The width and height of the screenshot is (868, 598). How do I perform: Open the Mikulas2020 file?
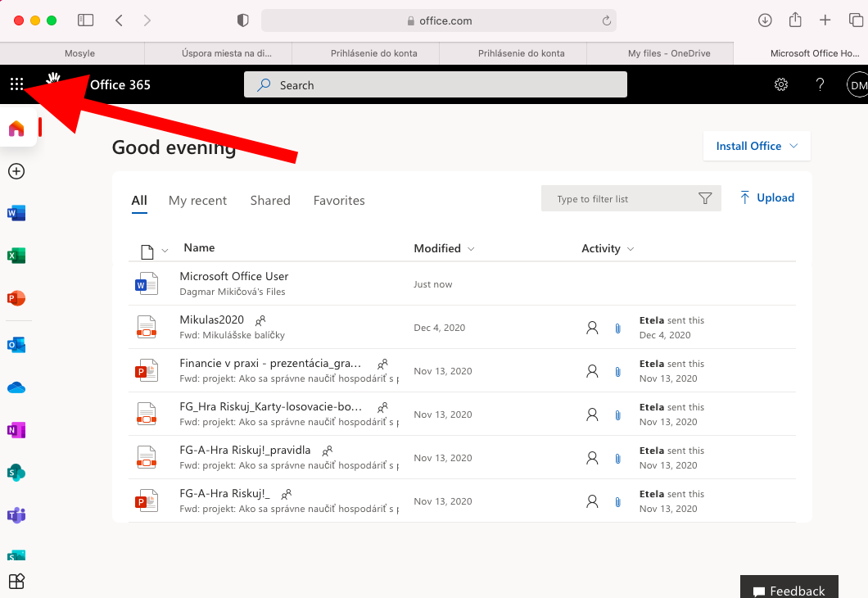(212, 320)
